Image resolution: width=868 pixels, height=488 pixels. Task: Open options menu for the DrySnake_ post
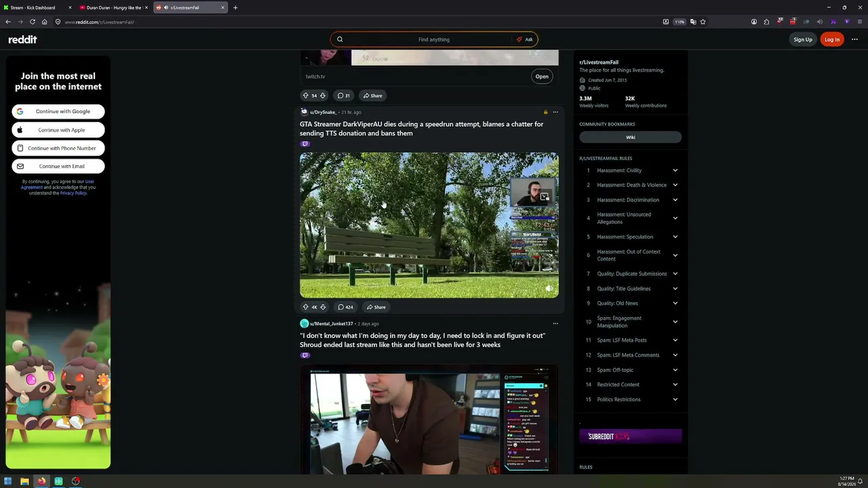(555, 112)
